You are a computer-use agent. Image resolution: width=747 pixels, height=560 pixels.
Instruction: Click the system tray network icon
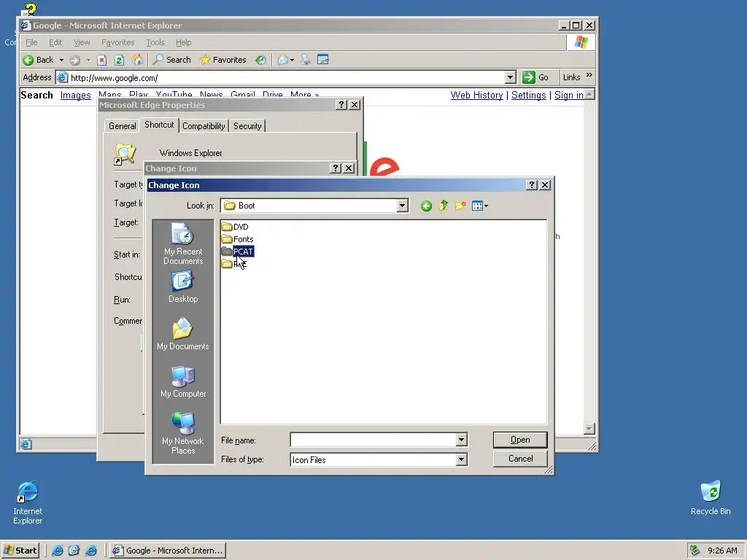point(695,551)
